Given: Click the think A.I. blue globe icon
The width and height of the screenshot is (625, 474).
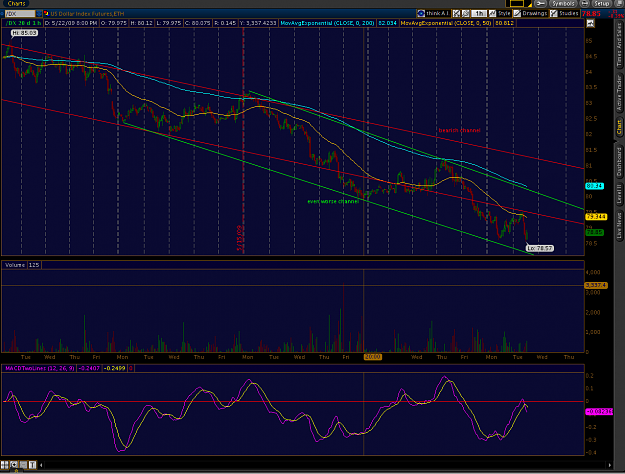Looking at the screenshot, I should pyautogui.click(x=421, y=13).
